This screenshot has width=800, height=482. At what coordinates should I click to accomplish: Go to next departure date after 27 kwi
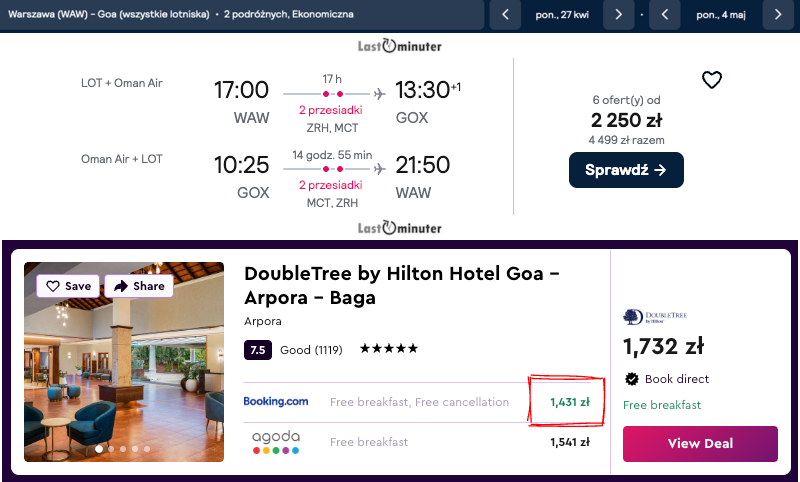click(x=620, y=15)
